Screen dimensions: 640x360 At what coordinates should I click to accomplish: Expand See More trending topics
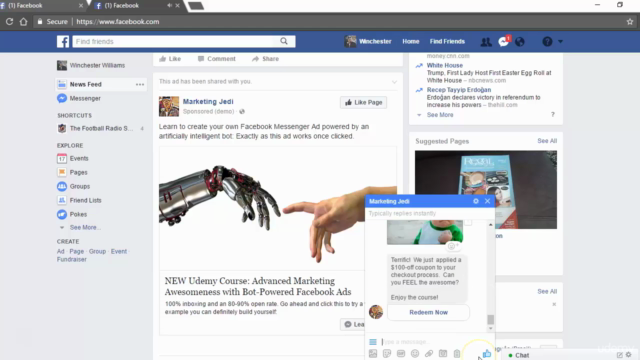[x=440, y=115]
